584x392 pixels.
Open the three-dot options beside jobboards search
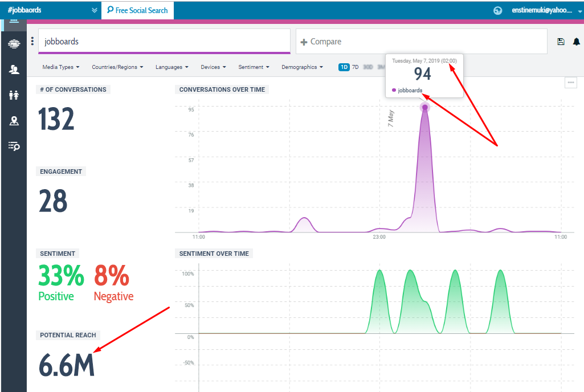click(32, 41)
